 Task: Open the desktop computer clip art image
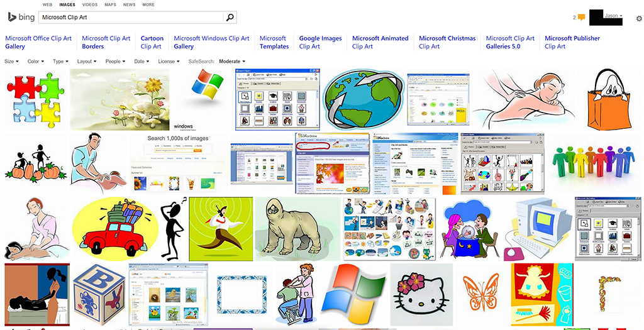539,229
